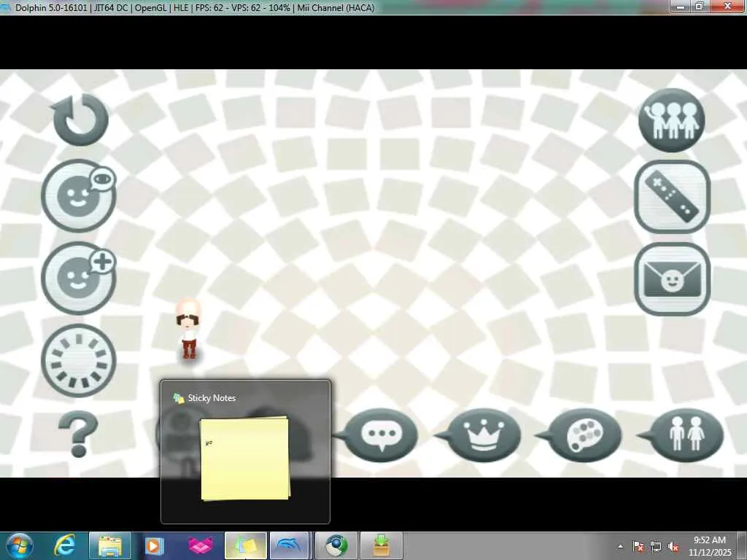This screenshot has height=560, width=747.
Task: Click the network tray icon
Action: pos(656,547)
